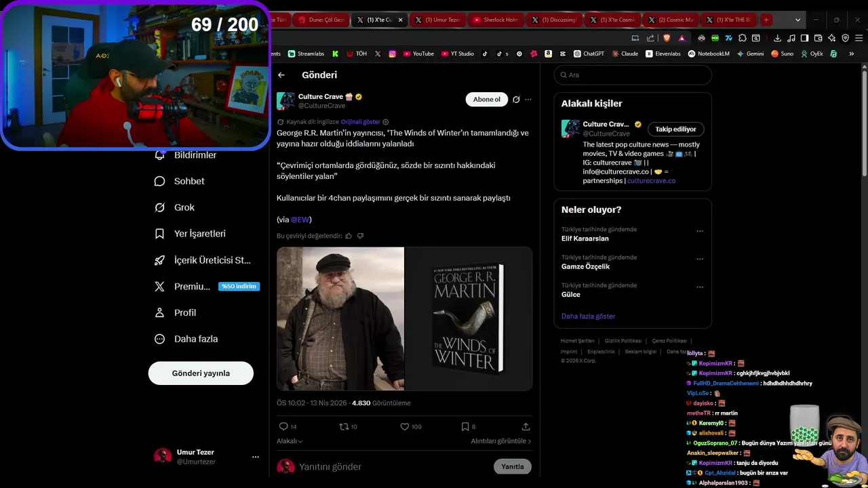This screenshot has width=868, height=488.
Task: Open options for Elif Karaarslan trend
Action: (x=700, y=231)
